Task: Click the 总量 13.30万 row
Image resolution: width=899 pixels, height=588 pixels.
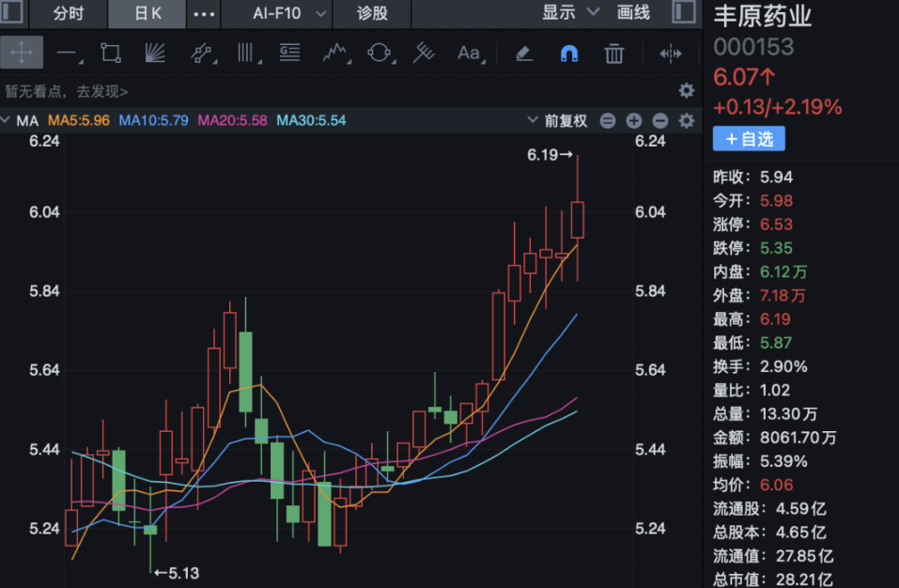Action: [x=766, y=414]
